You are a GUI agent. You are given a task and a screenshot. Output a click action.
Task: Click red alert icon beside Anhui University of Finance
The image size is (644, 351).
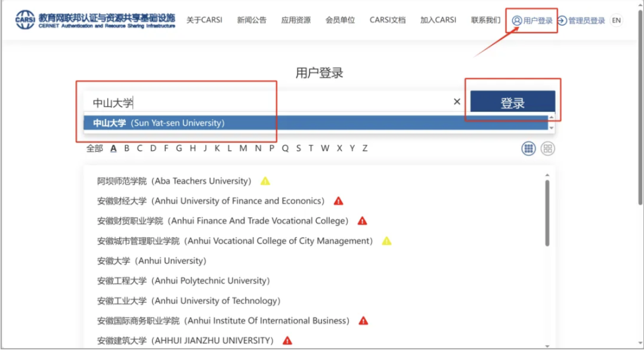(x=339, y=201)
